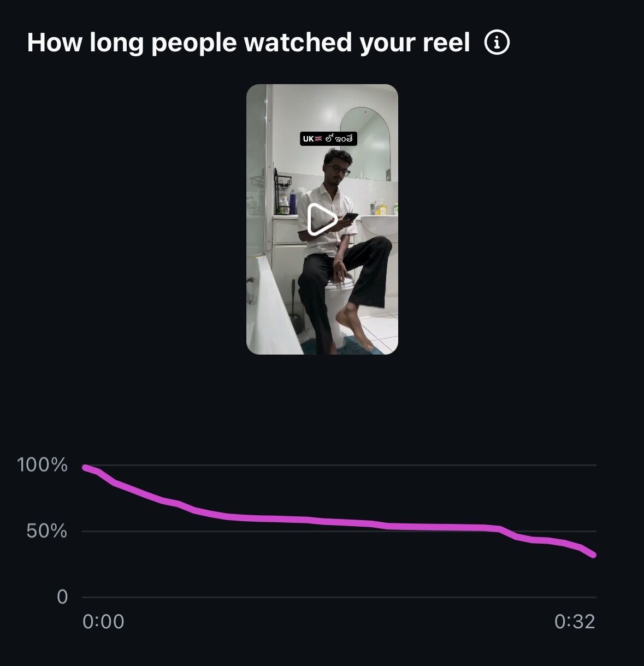The width and height of the screenshot is (644, 666).
Task: Tap the 0:00 start time label
Action: (x=103, y=622)
